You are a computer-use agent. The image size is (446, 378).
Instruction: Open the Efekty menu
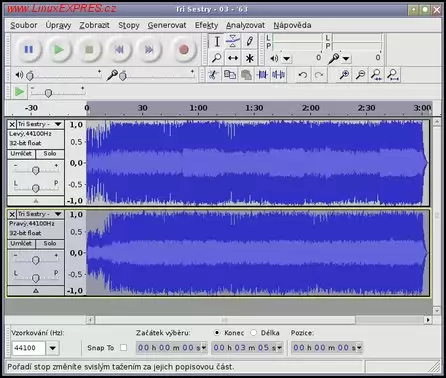tap(206, 25)
